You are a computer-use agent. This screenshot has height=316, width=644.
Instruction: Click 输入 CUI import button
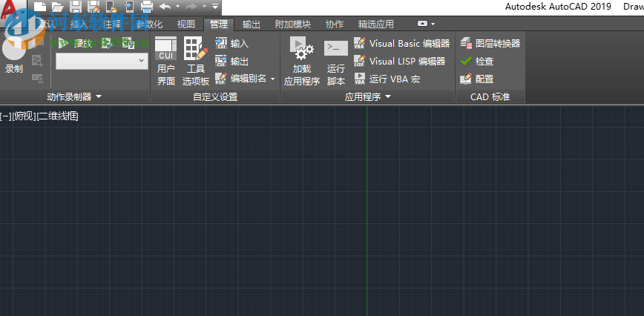point(232,43)
